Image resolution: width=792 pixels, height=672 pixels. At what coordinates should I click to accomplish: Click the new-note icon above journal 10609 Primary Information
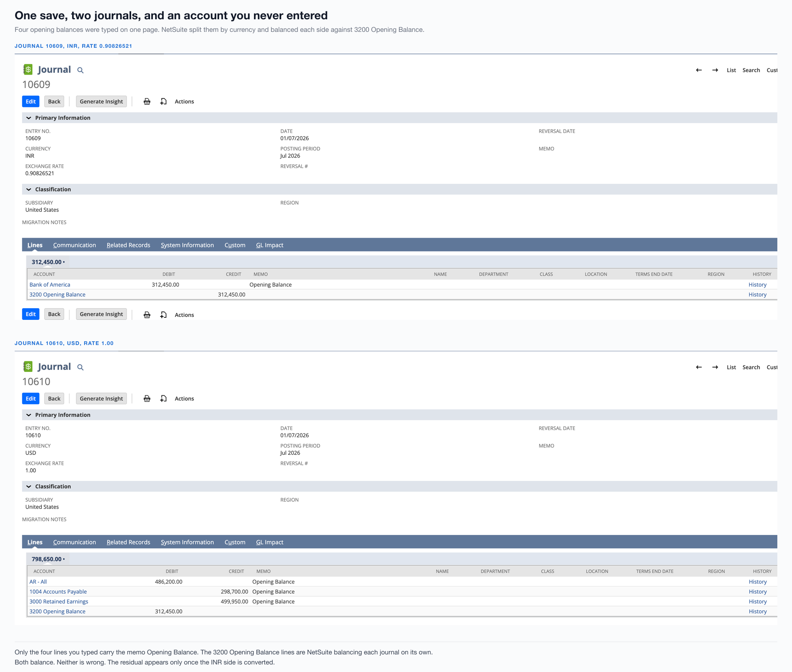pos(163,101)
